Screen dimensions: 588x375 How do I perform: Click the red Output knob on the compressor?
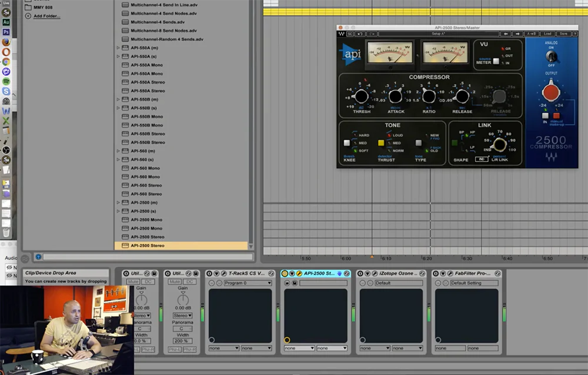click(550, 92)
